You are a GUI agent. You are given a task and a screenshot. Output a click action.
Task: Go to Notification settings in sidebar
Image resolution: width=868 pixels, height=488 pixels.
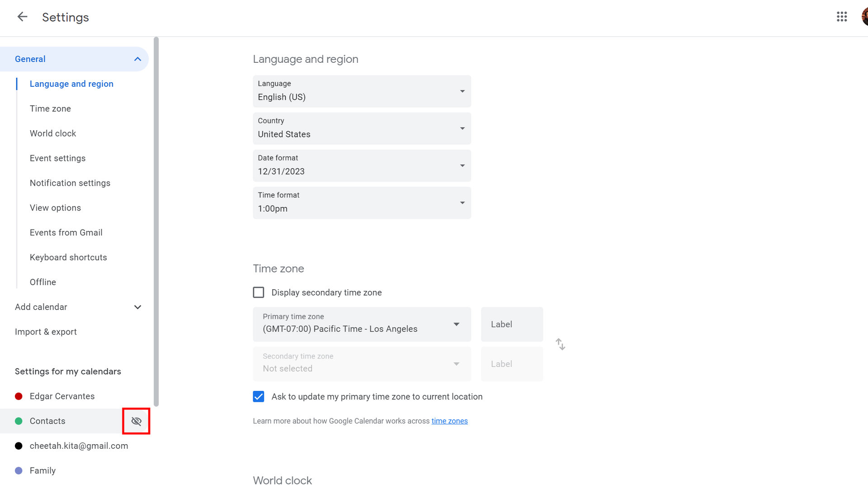[x=70, y=183]
